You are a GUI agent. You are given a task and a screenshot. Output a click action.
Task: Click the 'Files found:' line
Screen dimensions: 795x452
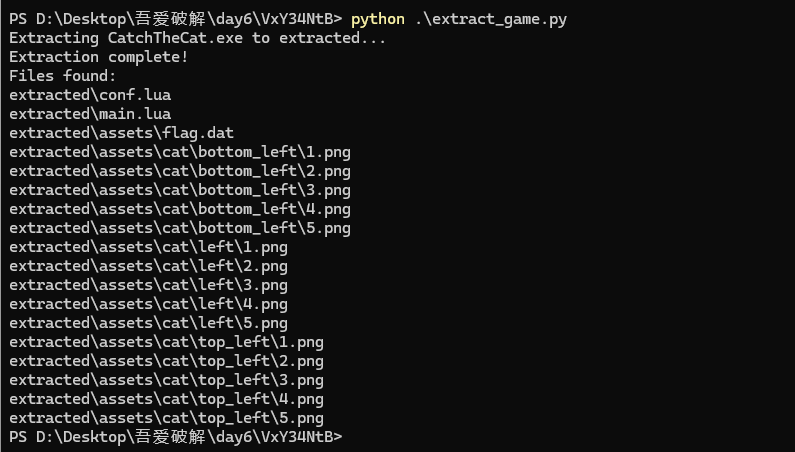tap(63, 76)
